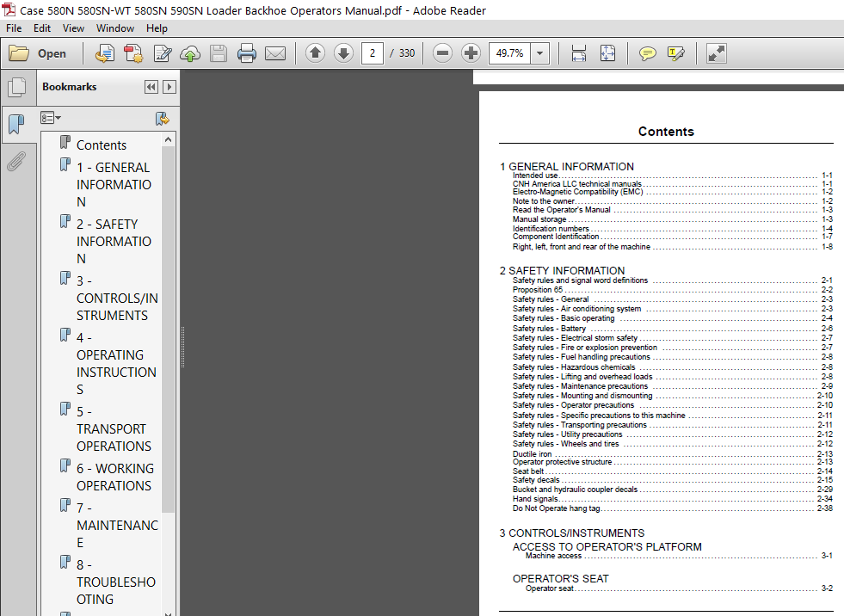844x616 pixels.
Task: Open the View menu
Action: (x=73, y=28)
